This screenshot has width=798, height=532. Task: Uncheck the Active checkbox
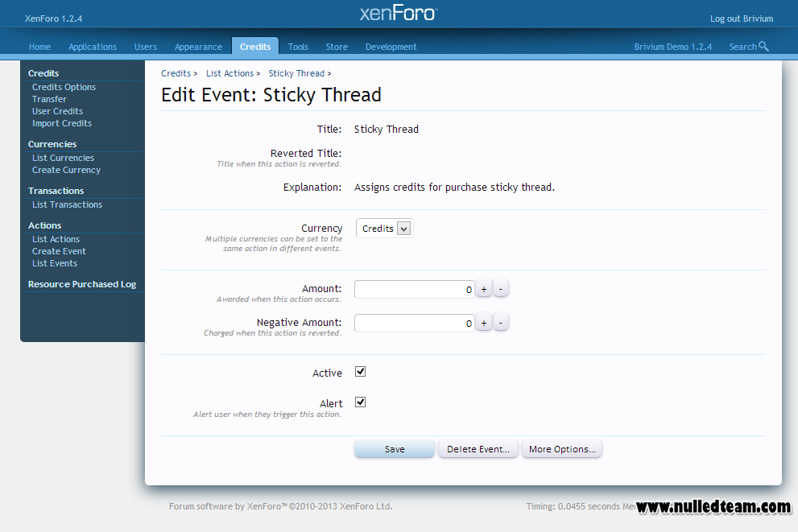tap(360, 372)
